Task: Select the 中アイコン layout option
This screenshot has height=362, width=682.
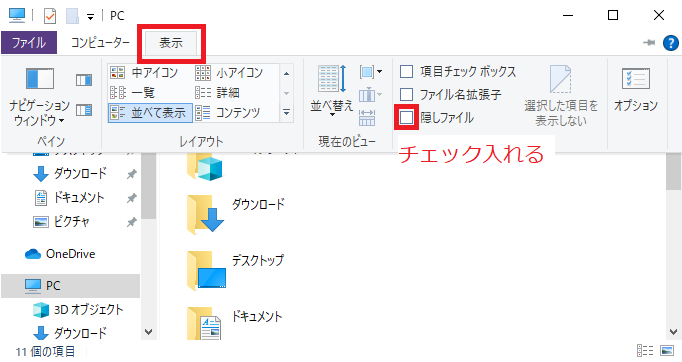Action: 145,72
